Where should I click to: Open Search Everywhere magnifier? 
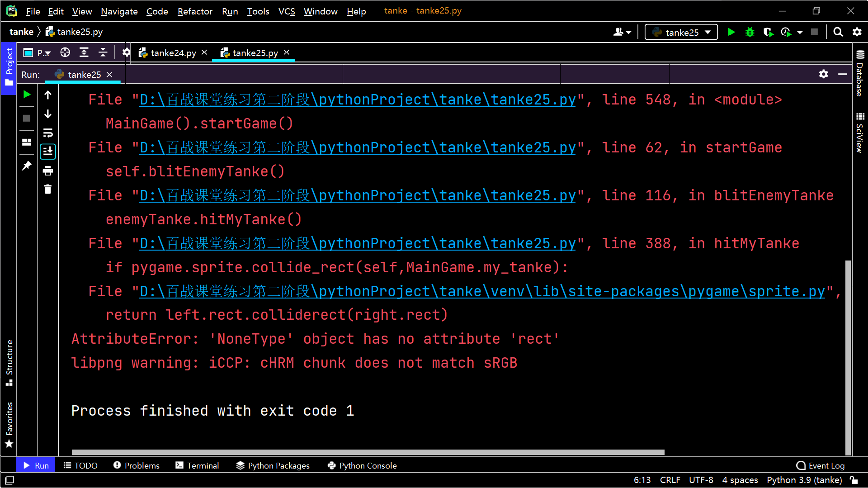coord(838,32)
